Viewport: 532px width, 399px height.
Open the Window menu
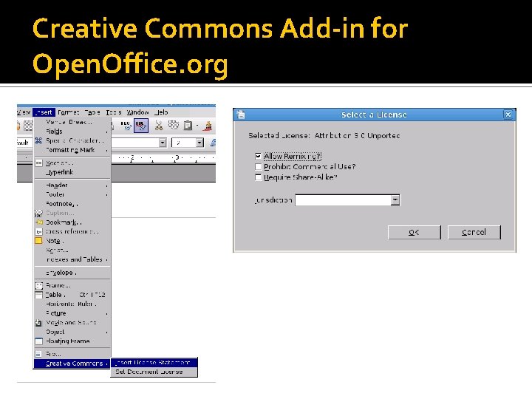point(137,112)
